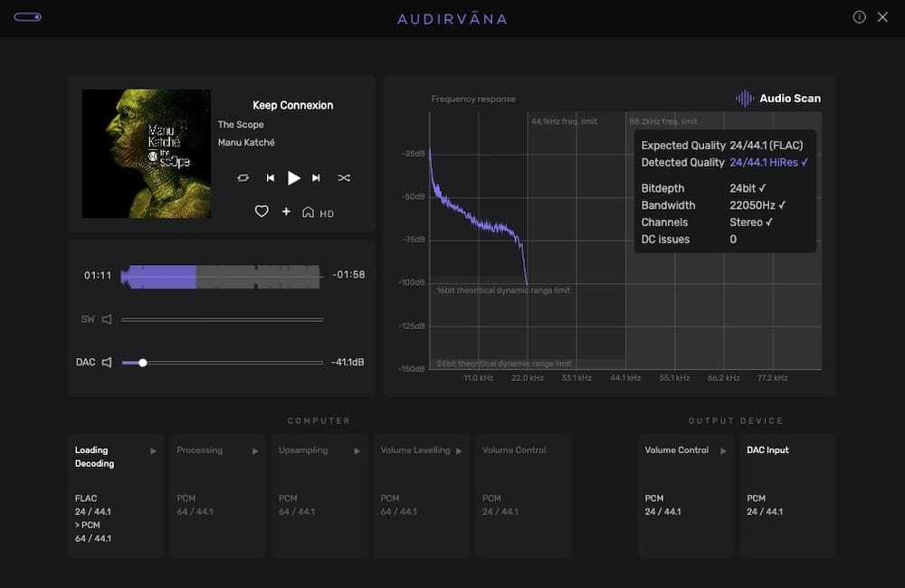Click the 22.0 kHz axis label
Viewport: 905px width, 588px height.
point(527,378)
